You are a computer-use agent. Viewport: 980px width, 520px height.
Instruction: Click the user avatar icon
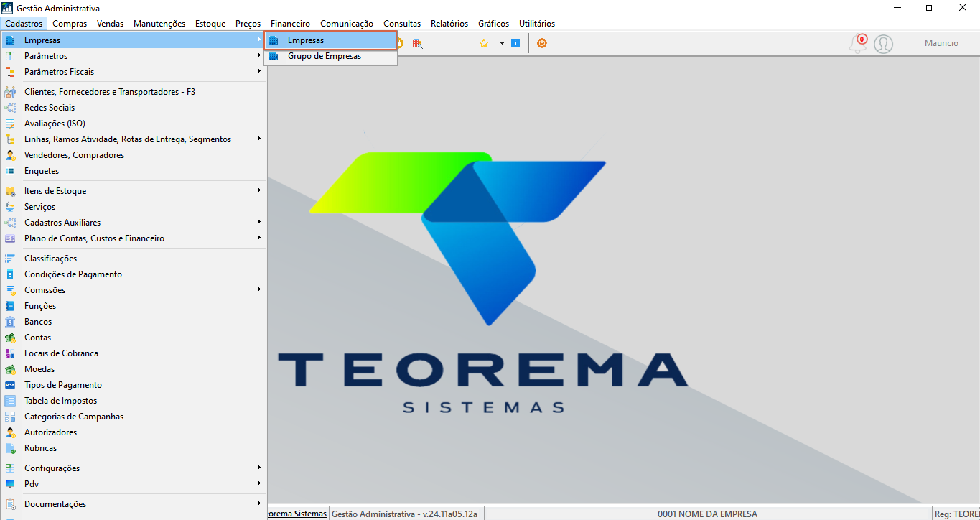[883, 44]
